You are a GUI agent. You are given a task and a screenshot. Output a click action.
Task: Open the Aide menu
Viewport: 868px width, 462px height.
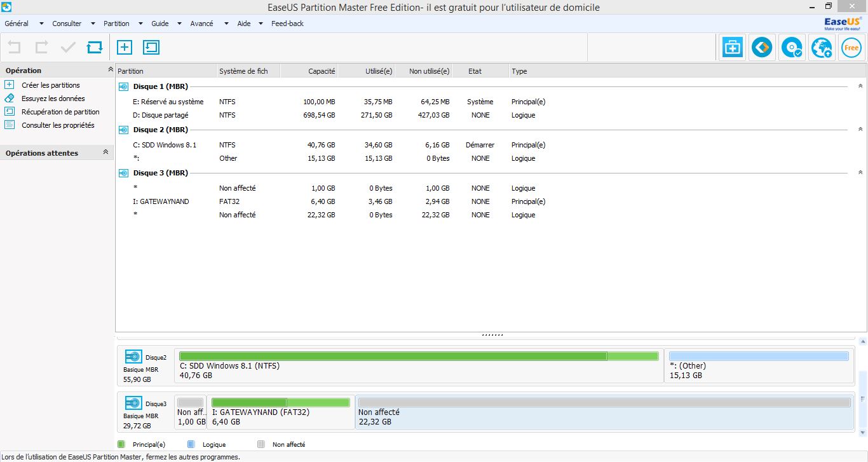tap(244, 24)
